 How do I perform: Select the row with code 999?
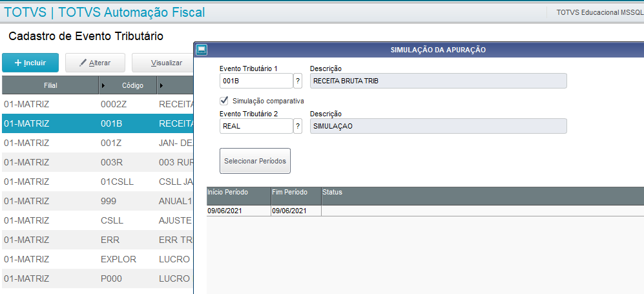[x=98, y=201]
